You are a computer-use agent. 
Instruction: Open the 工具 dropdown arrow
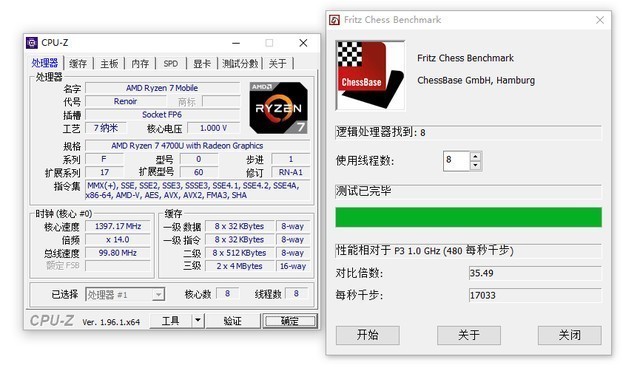pyautogui.click(x=198, y=321)
